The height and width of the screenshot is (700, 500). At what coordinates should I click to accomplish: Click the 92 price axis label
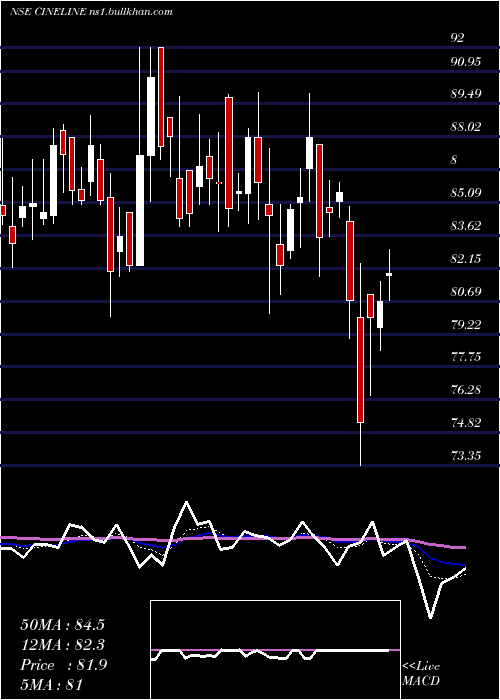coord(457,38)
